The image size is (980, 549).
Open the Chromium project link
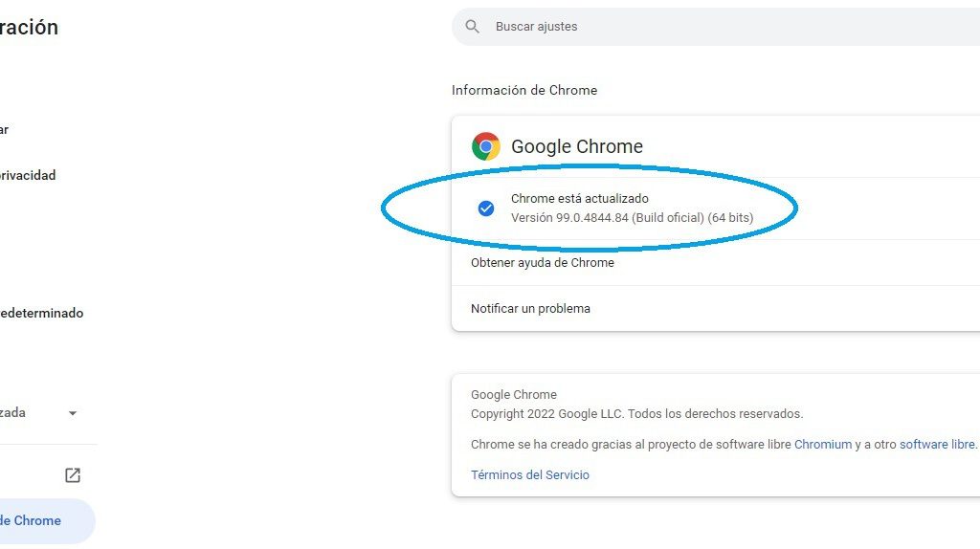[x=822, y=444]
